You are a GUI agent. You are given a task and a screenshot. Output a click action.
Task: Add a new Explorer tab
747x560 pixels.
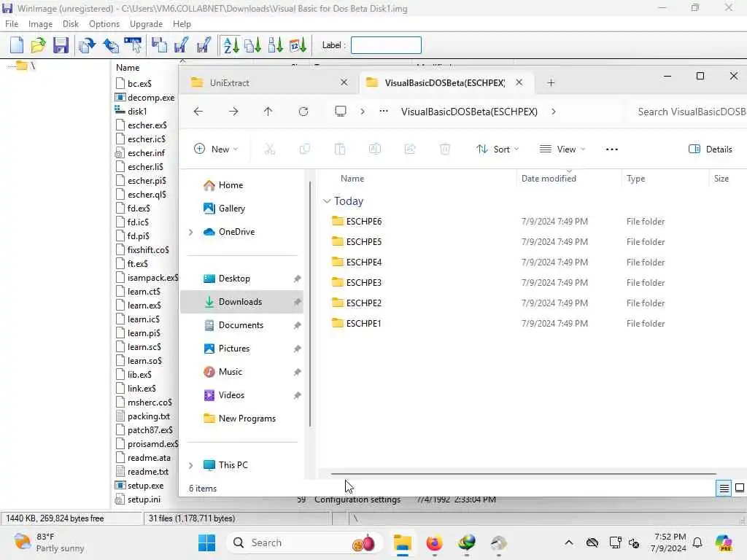point(551,83)
